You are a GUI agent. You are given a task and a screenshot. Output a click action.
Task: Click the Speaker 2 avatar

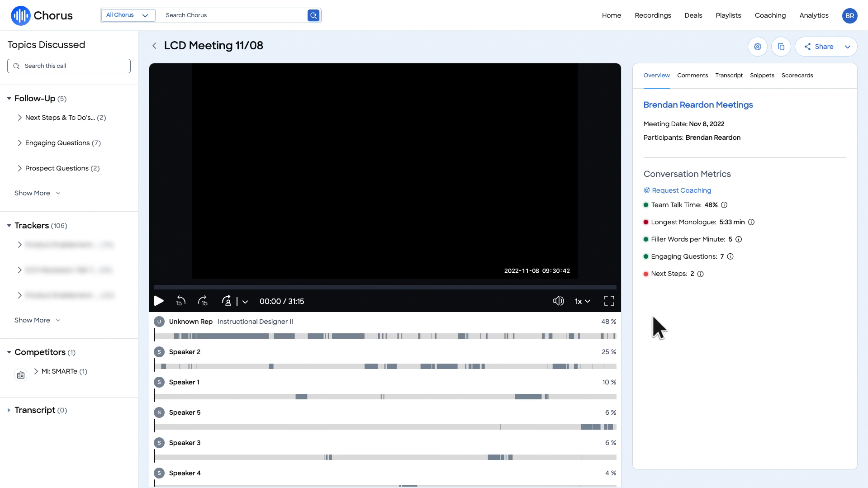click(159, 352)
